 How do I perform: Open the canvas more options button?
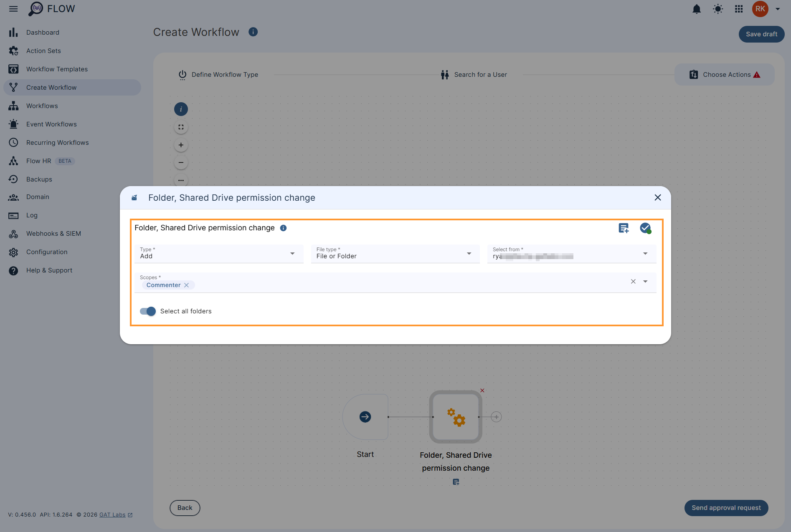coord(181,180)
